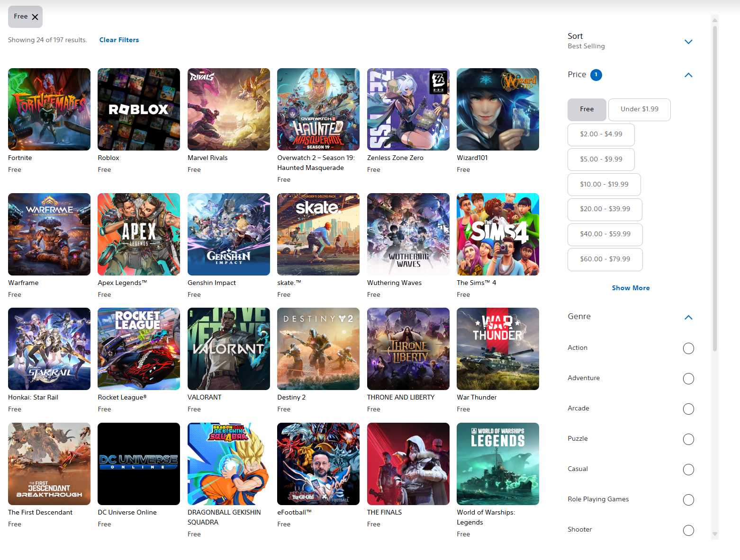
Task: Click the Marvel Rivals title text
Action: click(208, 158)
